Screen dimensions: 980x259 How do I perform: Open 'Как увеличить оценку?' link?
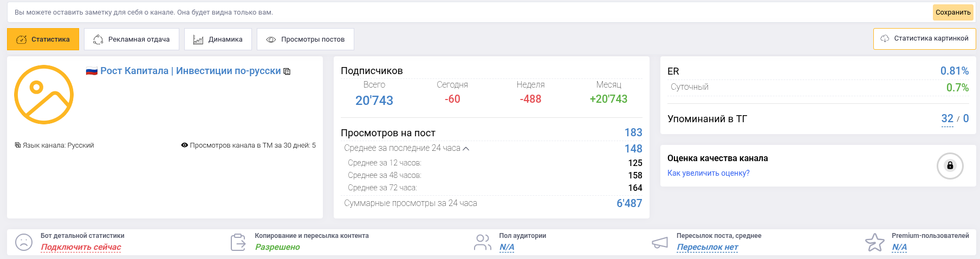click(x=708, y=173)
